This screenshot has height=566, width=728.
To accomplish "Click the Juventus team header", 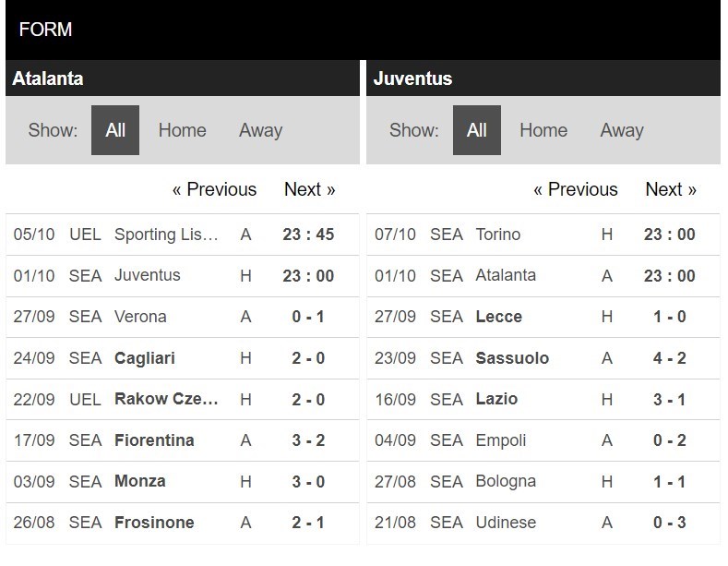I will [413, 78].
